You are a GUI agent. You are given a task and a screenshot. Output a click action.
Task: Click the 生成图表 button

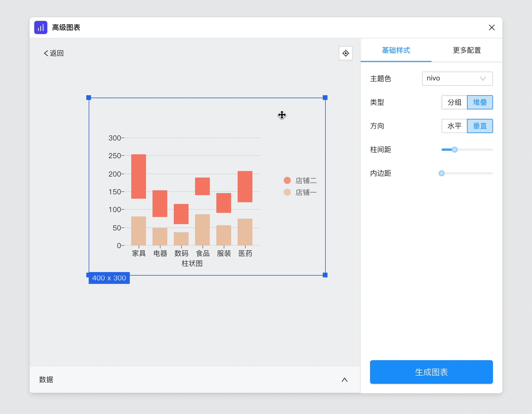point(432,372)
